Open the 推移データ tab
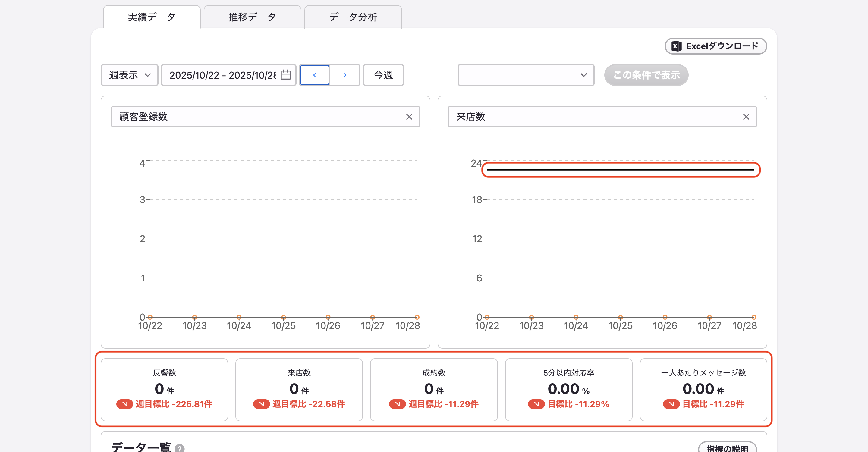 tap(252, 17)
